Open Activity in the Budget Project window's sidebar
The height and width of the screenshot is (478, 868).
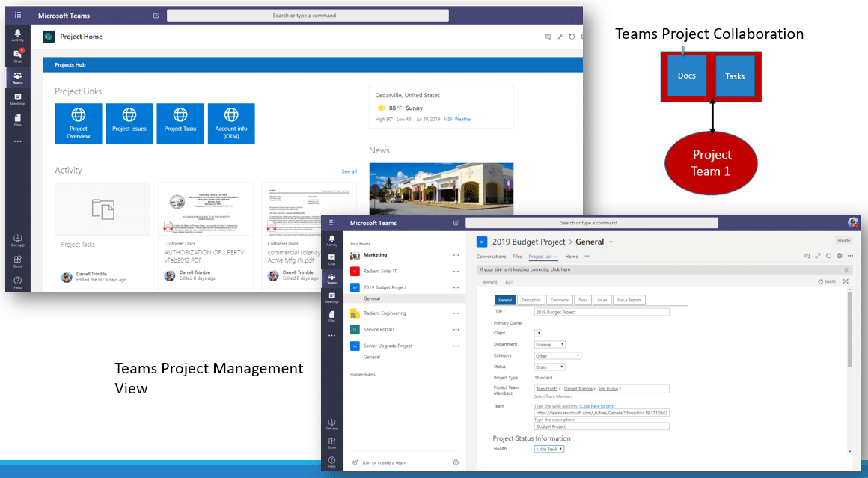coord(331,241)
